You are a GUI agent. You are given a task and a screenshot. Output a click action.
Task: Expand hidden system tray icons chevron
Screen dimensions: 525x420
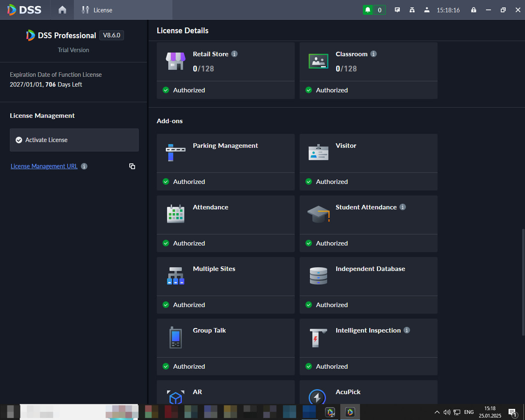(437, 412)
